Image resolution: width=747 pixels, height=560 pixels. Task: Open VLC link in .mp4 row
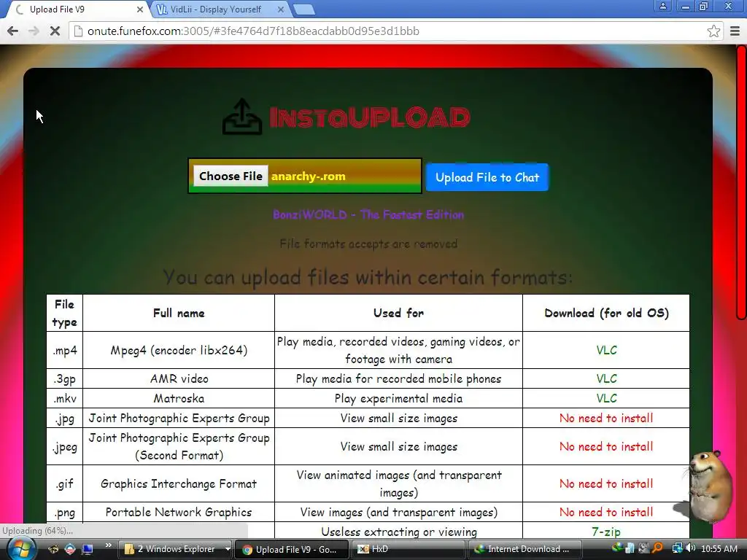click(606, 350)
